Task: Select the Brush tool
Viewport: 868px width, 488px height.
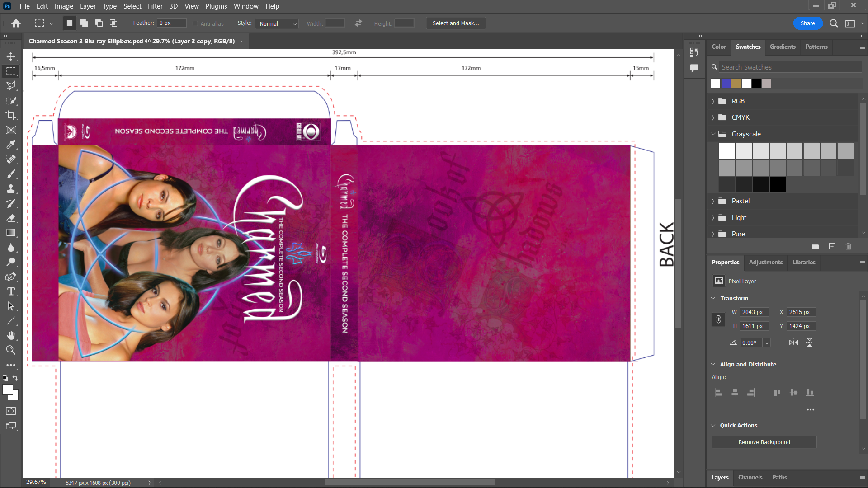Action: pyautogui.click(x=11, y=174)
